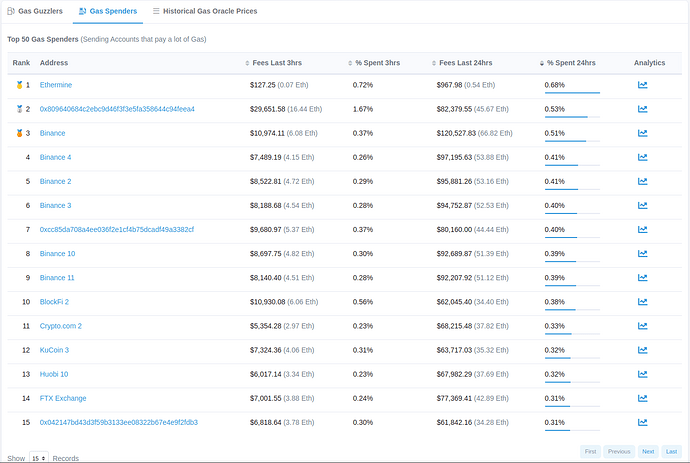Open address 0x809640684c2ebc9d46f3f3e5fa358644c94feea4
This screenshot has height=463, width=690.
coord(117,109)
